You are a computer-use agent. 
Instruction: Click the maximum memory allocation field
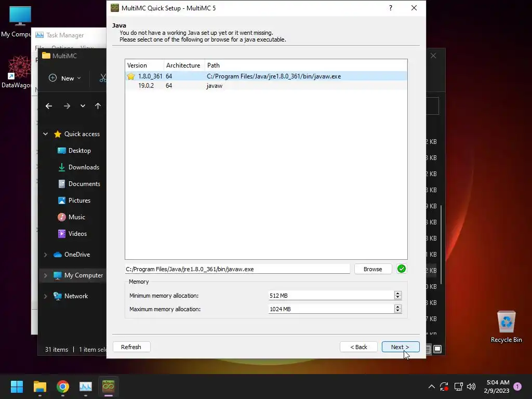click(331, 309)
